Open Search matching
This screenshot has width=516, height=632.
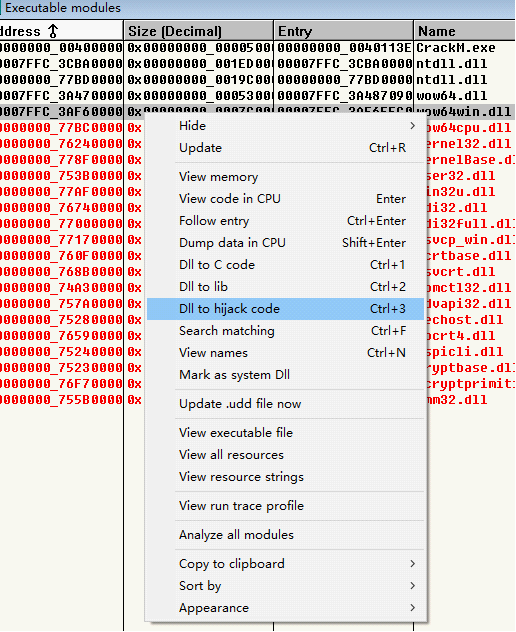[285, 331]
